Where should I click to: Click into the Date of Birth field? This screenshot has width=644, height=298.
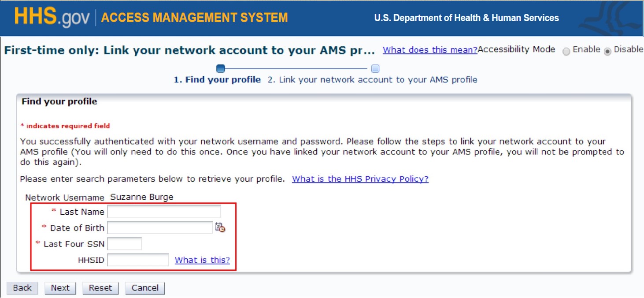[160, 227]
